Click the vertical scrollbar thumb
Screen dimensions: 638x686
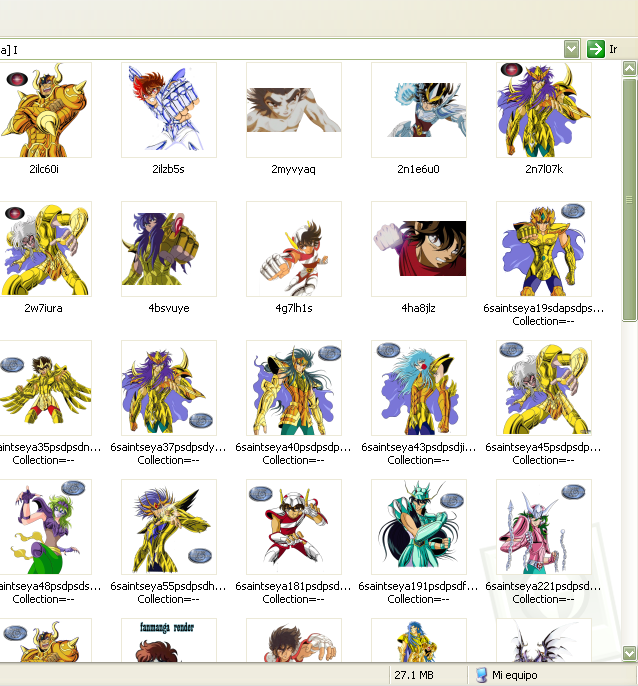(x=629, y=200)
